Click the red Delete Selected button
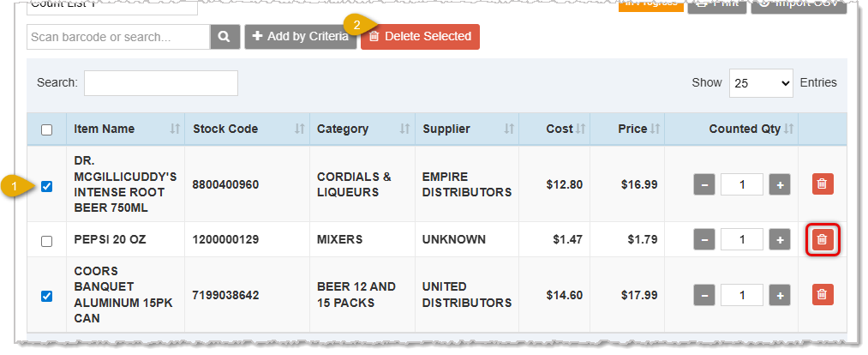Image resolution: width=868 pixels, height=355 pixels. pos(420,37)
